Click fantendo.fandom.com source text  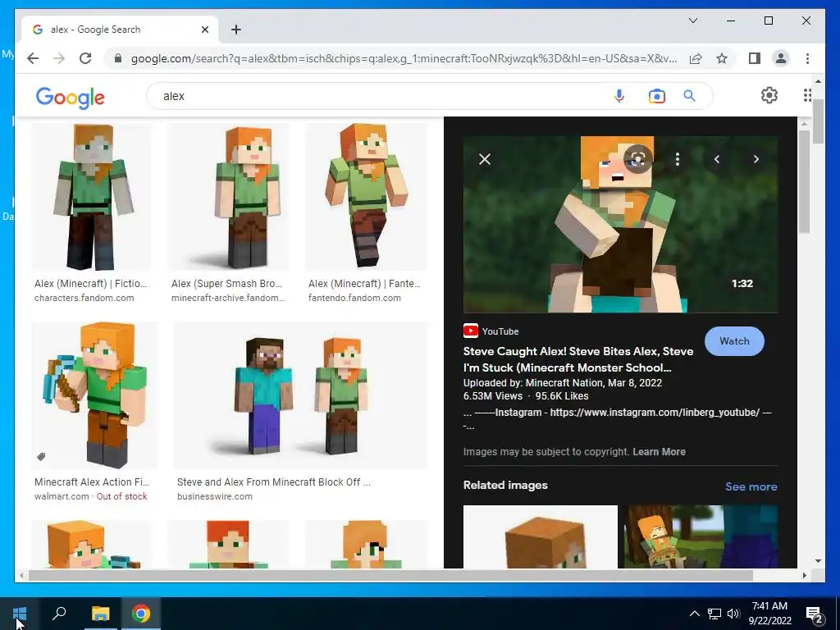[x=354, y=298]
